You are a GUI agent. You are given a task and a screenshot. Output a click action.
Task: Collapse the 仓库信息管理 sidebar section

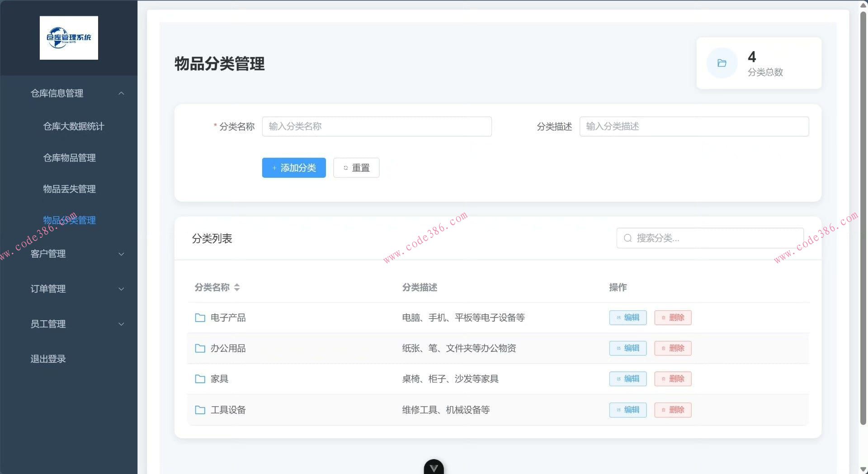click(x=121, y=93)
